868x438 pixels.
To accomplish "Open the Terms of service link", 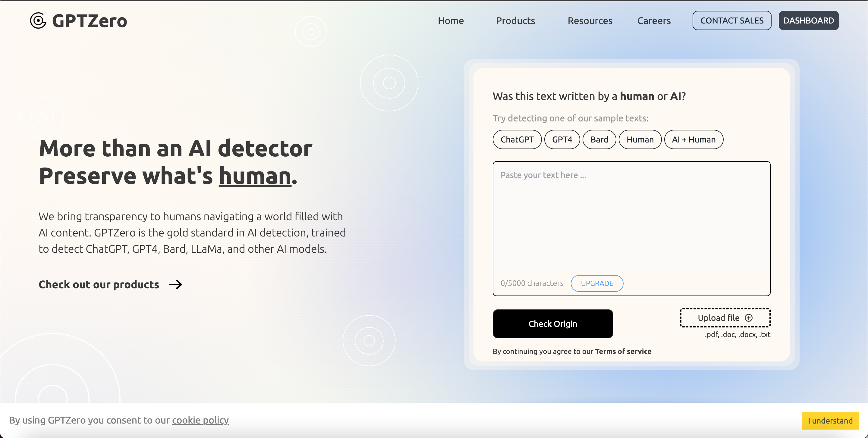I will click(623, 351).
